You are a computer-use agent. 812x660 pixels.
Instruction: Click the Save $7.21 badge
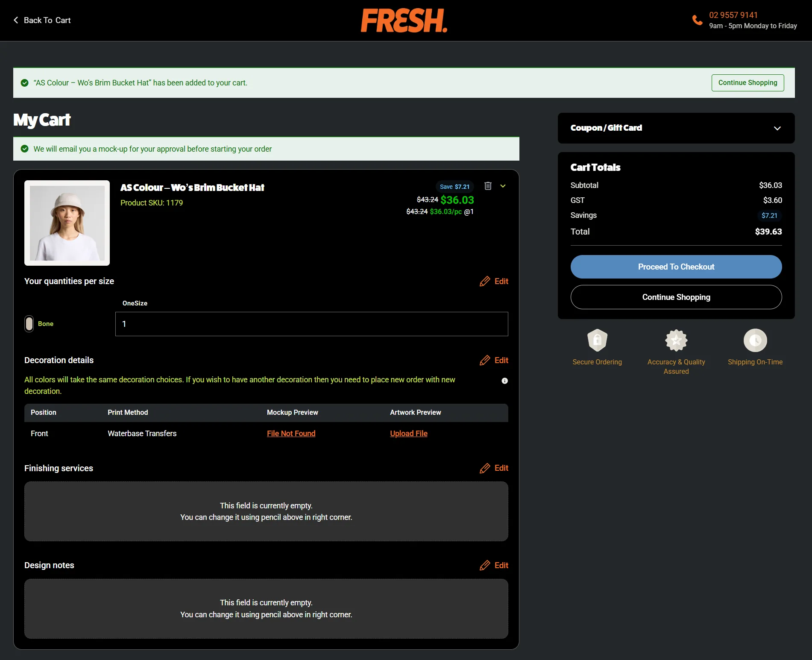click(454, 187)
